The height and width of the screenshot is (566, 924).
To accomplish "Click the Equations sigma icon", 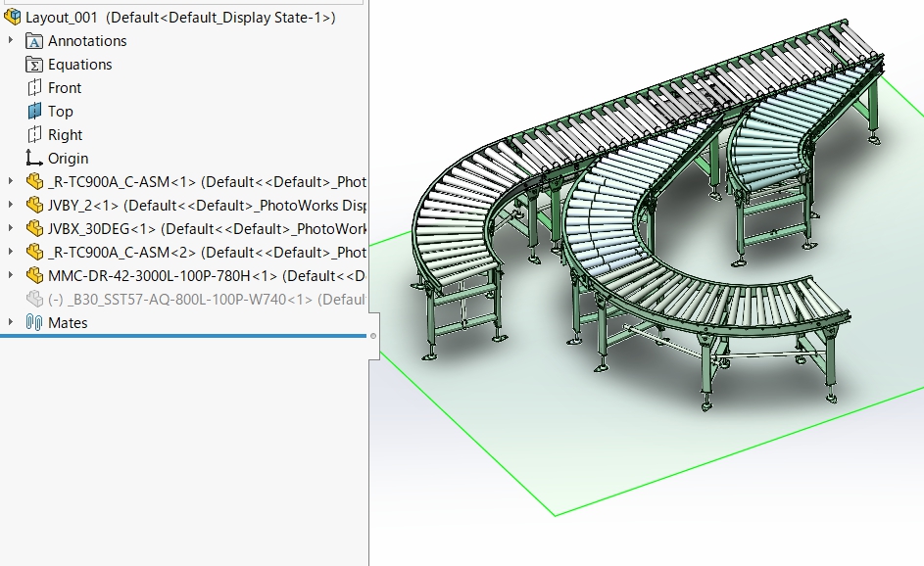I will point(34,65).
